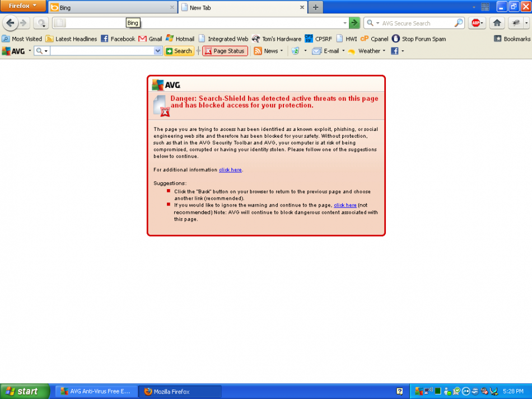
Task: Go to the Home page icon
Action: (x=497, y=23)
